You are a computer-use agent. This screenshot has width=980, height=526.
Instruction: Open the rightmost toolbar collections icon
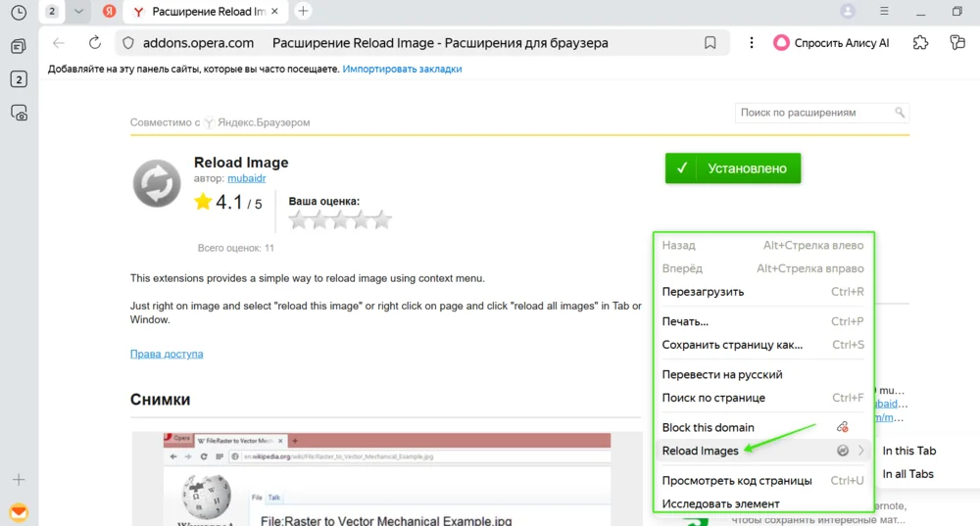tap(957, 43)
